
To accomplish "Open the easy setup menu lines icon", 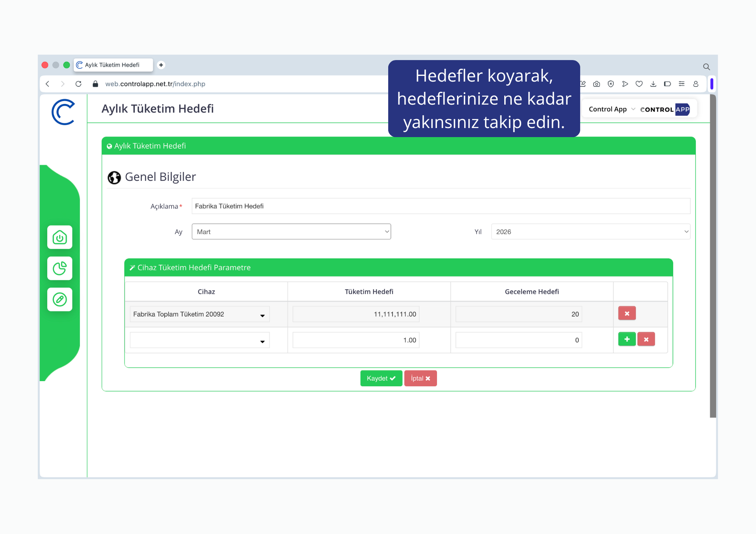I will 682,84.
